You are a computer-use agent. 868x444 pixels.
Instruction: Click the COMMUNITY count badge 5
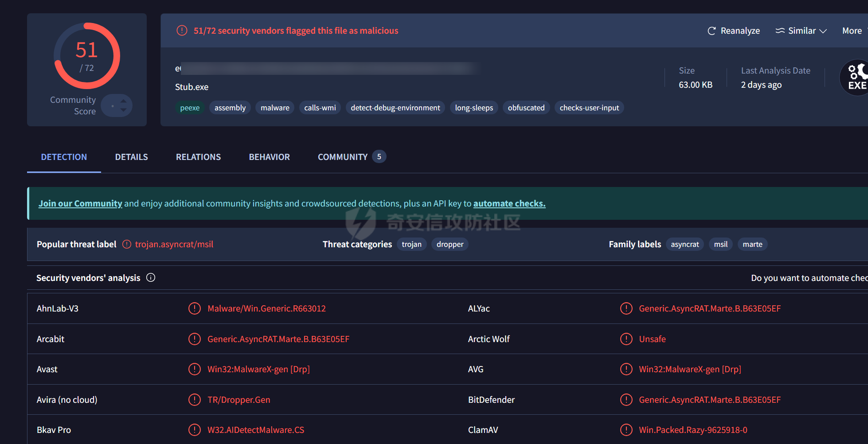(x=379, y=156)
